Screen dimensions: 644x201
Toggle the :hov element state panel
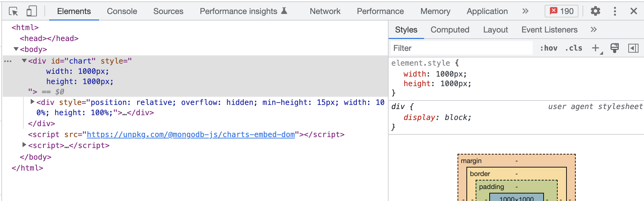(548, 48)
